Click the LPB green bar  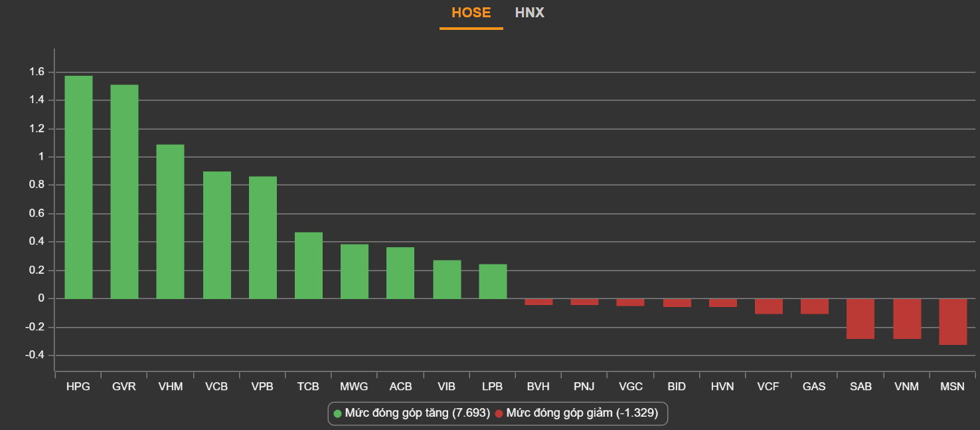point(493,281)
